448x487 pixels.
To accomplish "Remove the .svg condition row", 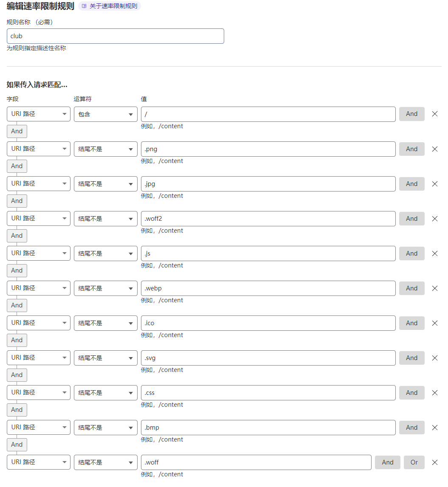I will [x=434, y=358].
